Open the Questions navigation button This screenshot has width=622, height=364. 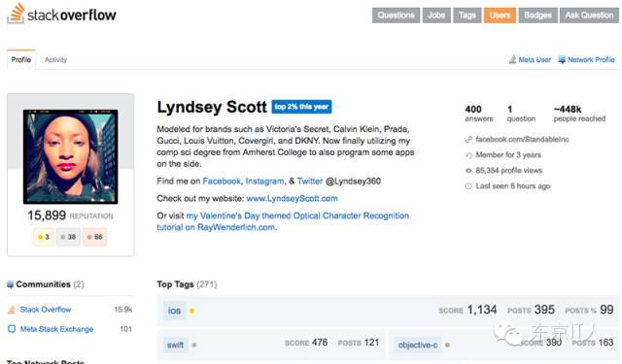point(396,16)
